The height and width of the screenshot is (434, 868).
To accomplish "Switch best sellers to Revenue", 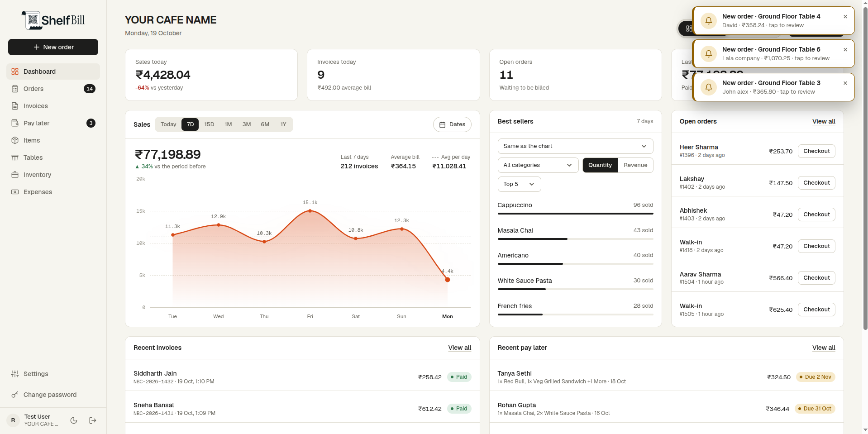I will [x=635, y=165].
